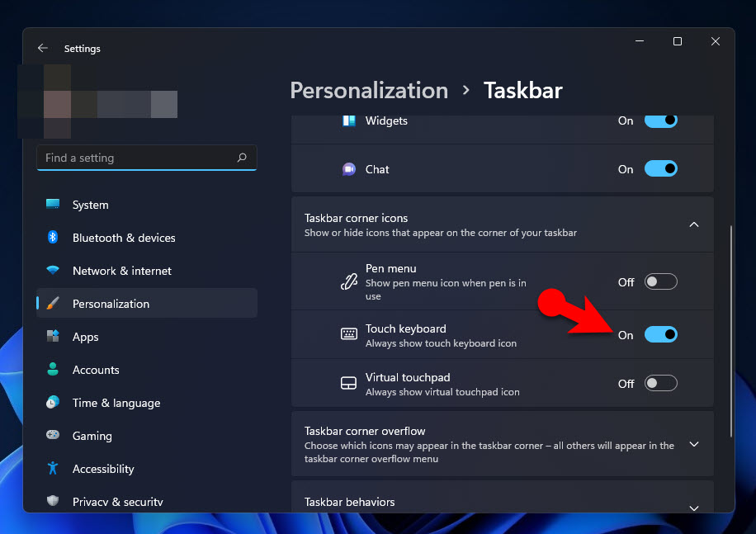Click the Accessibility figure icon

53,468
